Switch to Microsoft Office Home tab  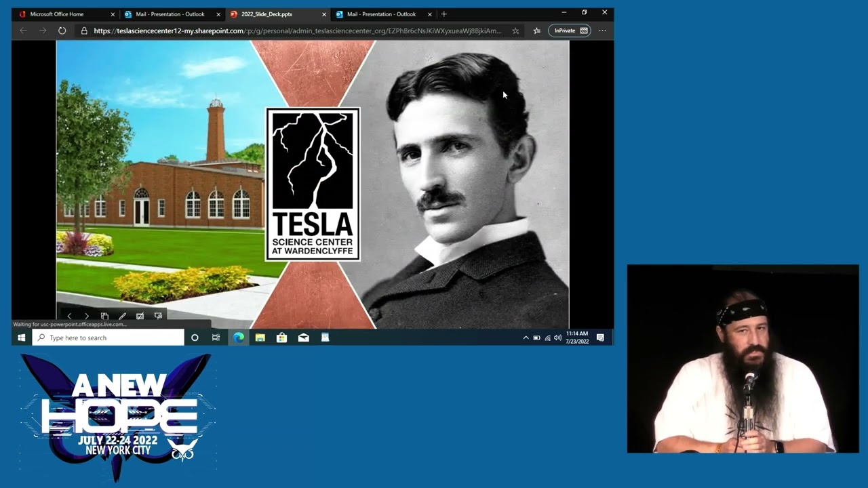point(67,14)
